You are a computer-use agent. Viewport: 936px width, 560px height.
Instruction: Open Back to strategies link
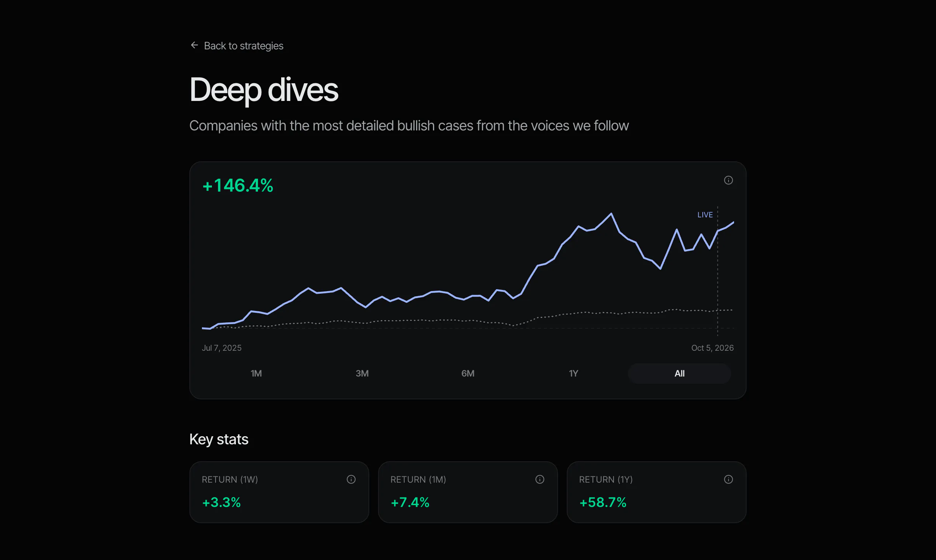tap(237, 46)
